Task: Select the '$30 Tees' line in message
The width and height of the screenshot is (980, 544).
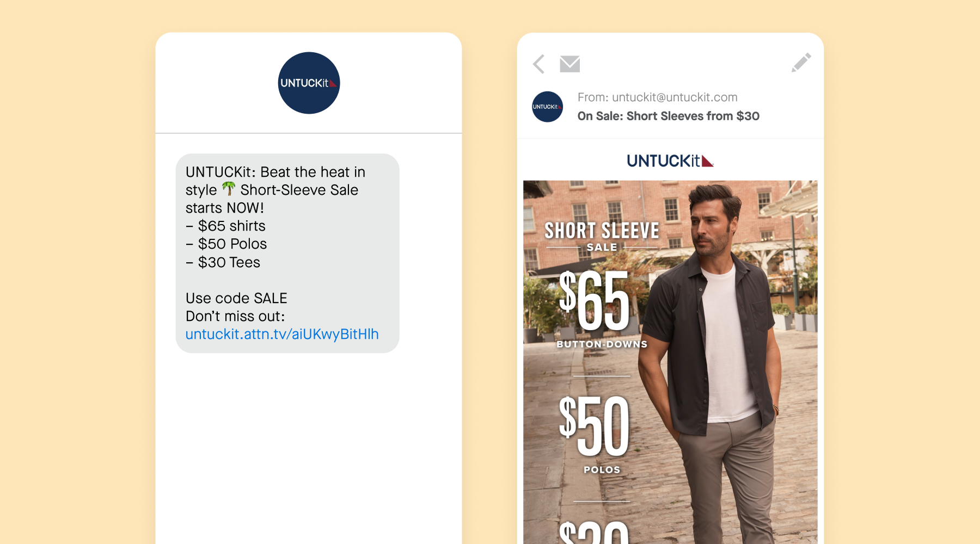Action: pos(223,262)
